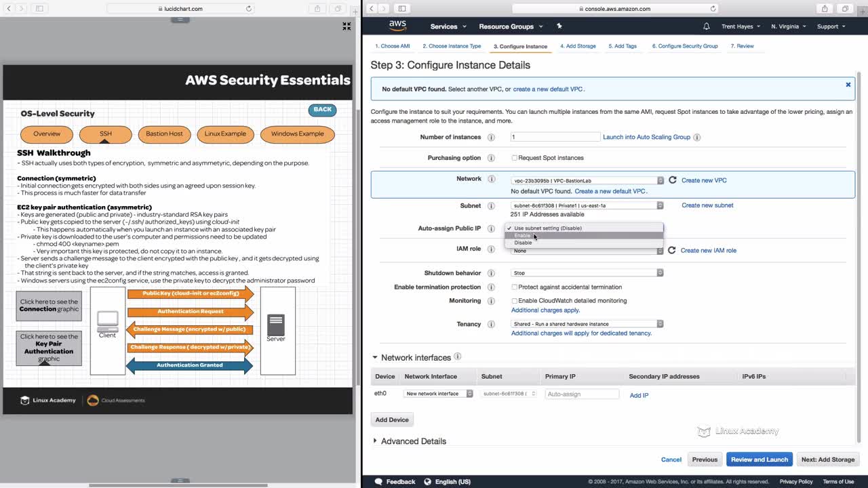Show info for Enable termination protection

(491, 287)
